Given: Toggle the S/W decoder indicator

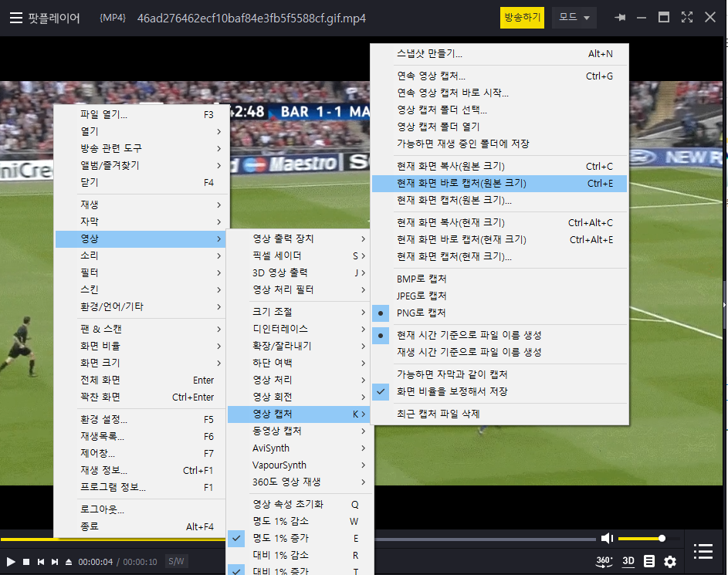Looking at the screenshot, I should coord(177,562).
